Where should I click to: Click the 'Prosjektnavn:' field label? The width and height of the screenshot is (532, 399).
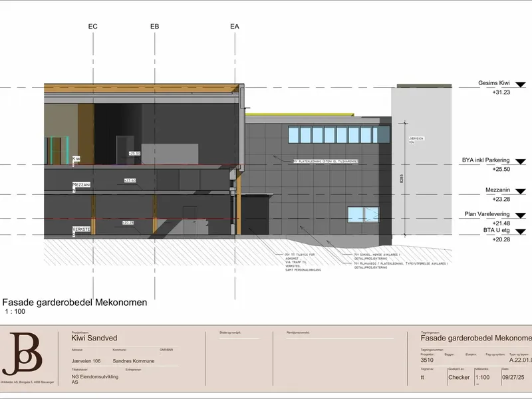[x=80, y=332]
